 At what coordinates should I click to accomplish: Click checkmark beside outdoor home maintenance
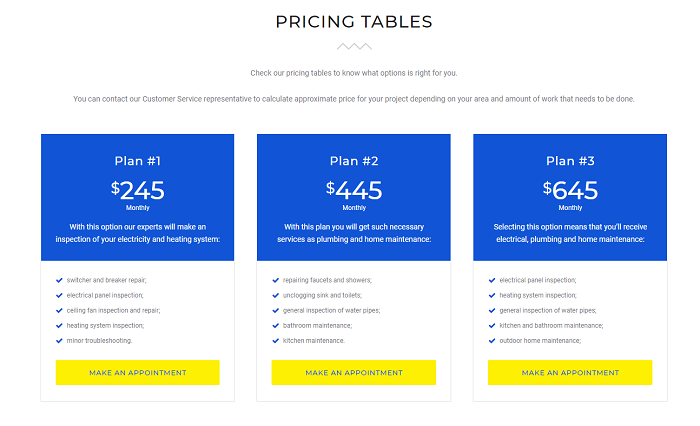(492, 340)
